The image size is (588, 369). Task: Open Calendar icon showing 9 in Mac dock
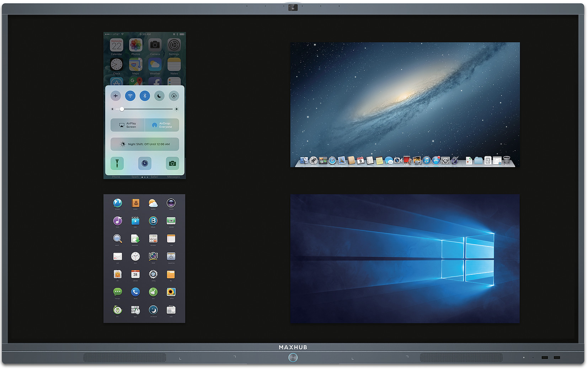(x=360, y=160)
